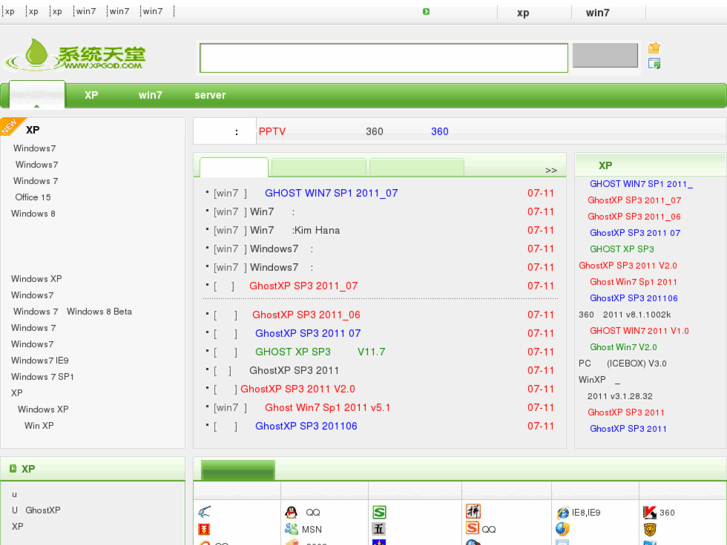
Task: Open the red 拼 pinyin icon
Action: point(473,511)
